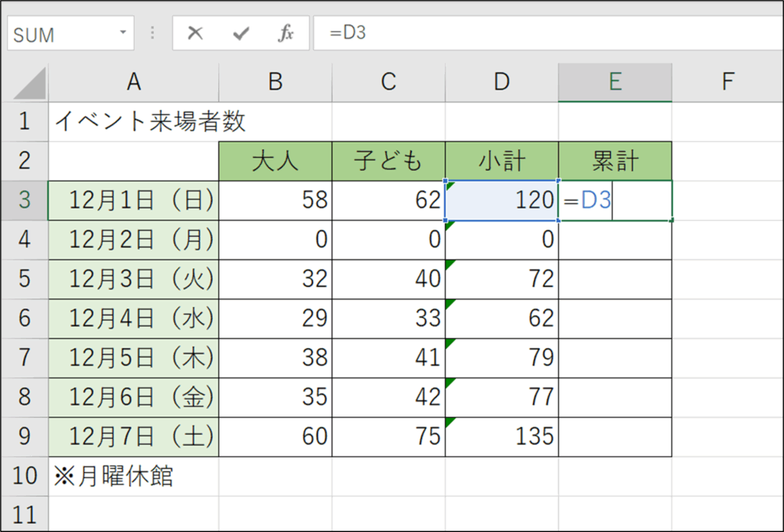Click the formula bar showing =D3
Image resolution: width=784 pixels, height=532 pixels.
548,33
